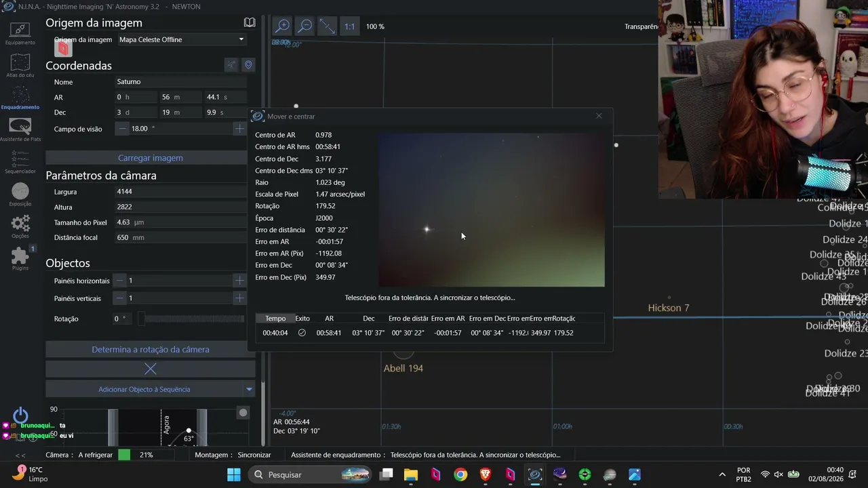Screen dimensions: 868x488
Task: Edit the Largura value 4144
Action: [181, 191]
